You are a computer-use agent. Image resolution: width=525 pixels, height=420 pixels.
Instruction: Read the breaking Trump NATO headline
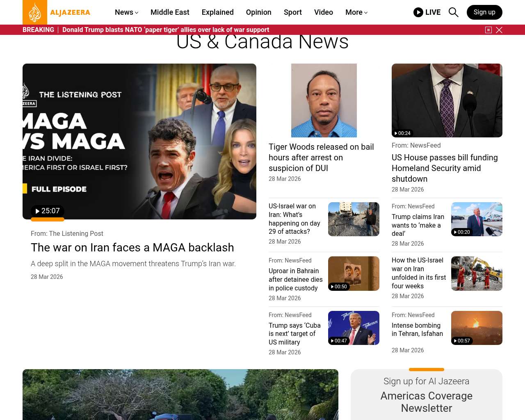click(x=166, y=30)
